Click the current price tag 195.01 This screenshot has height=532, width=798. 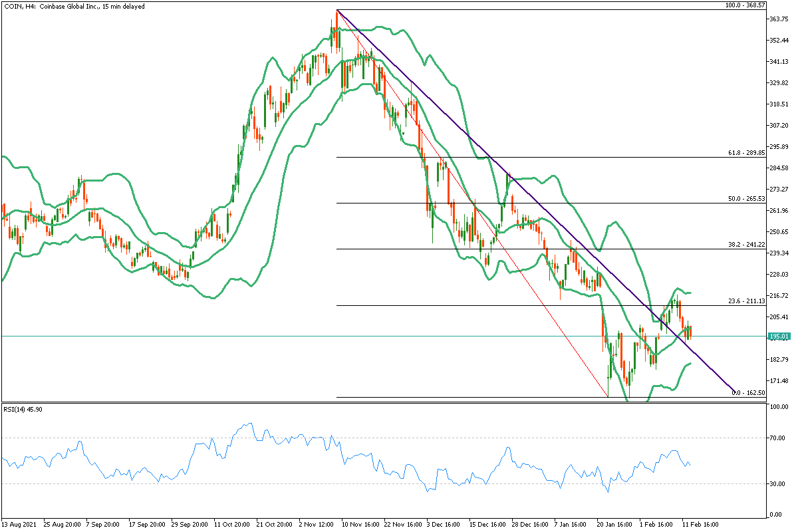(779, 336)
